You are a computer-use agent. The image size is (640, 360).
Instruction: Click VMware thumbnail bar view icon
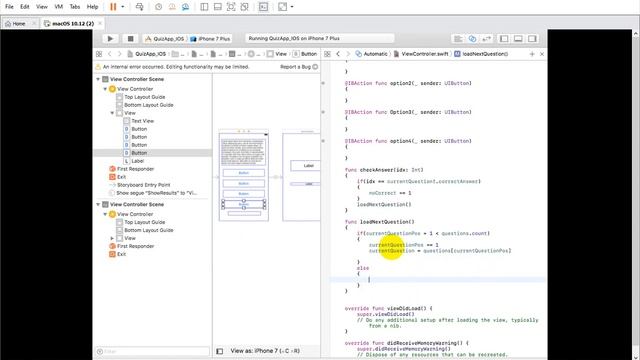[218, 7]
